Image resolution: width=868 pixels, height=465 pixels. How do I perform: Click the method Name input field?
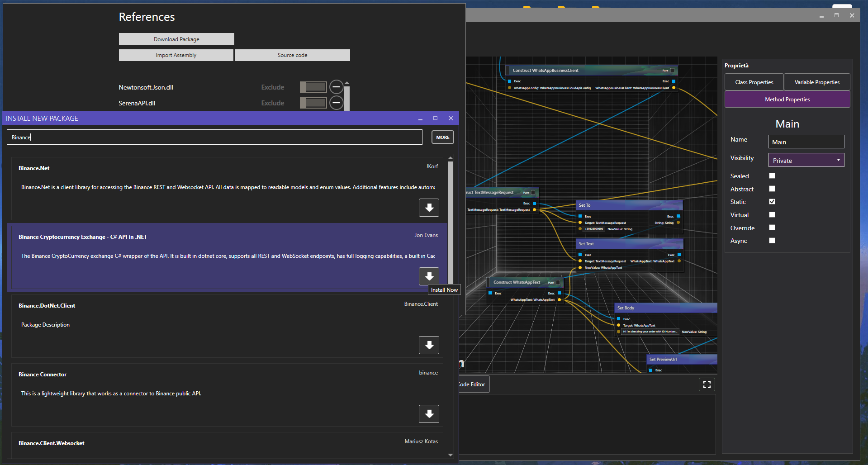(x=806, y=142)
